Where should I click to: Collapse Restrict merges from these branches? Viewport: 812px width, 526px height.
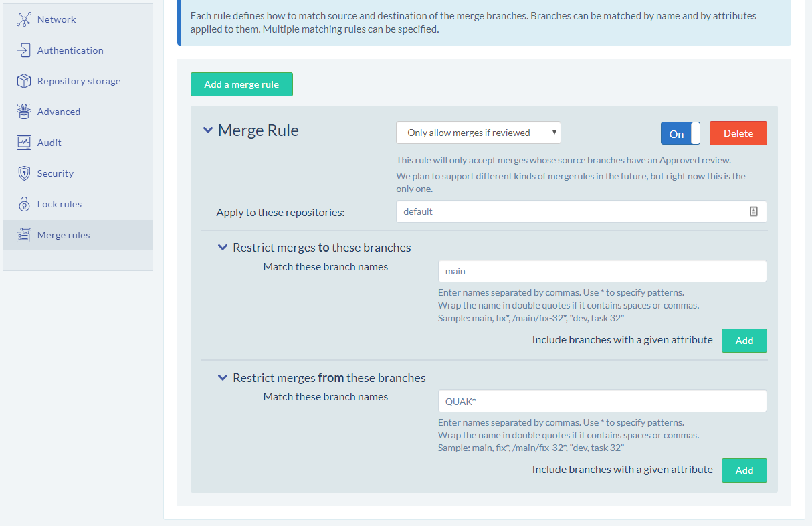(223, 377)
